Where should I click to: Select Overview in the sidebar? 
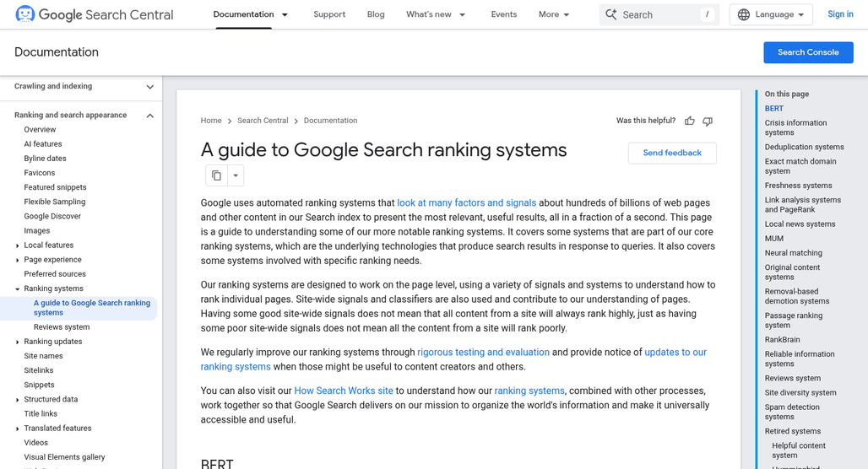tap(40, 129)
